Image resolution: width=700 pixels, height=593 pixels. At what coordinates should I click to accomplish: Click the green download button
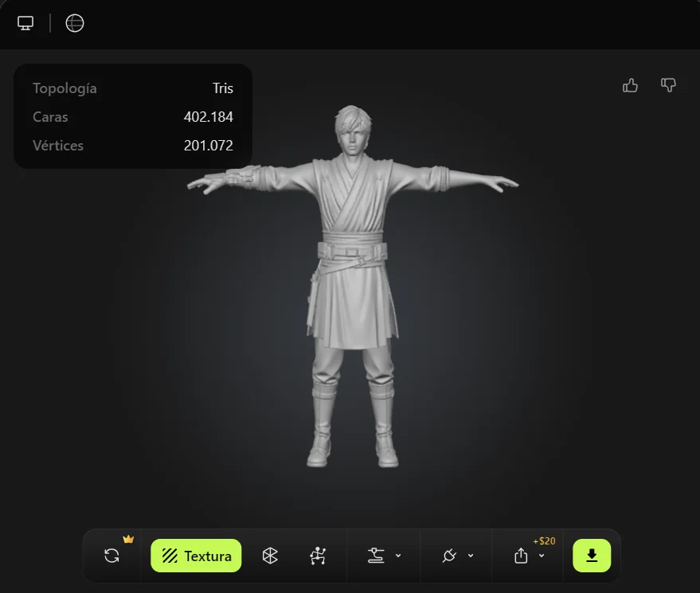coord(592,556)
